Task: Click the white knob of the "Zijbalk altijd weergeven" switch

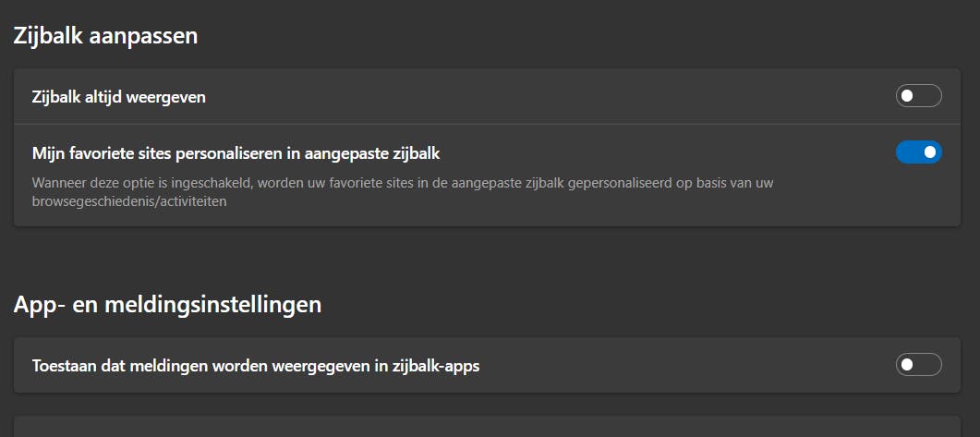Action: 908,96
